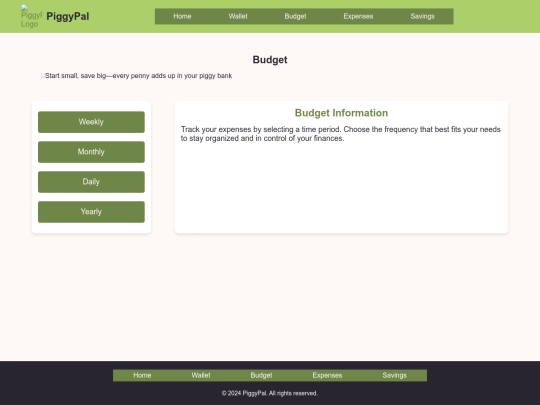Image resolution: width=540 pixels, height=405 pixels.
Task: Go to Budget in the footer
Action: 261,375
